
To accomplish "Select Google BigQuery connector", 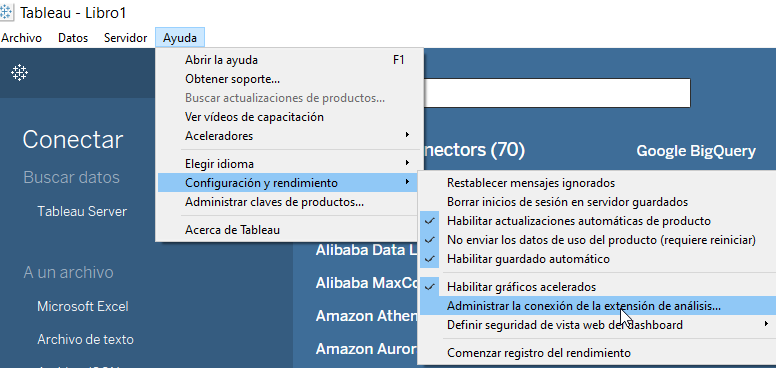I will click(x=696, y=151).
